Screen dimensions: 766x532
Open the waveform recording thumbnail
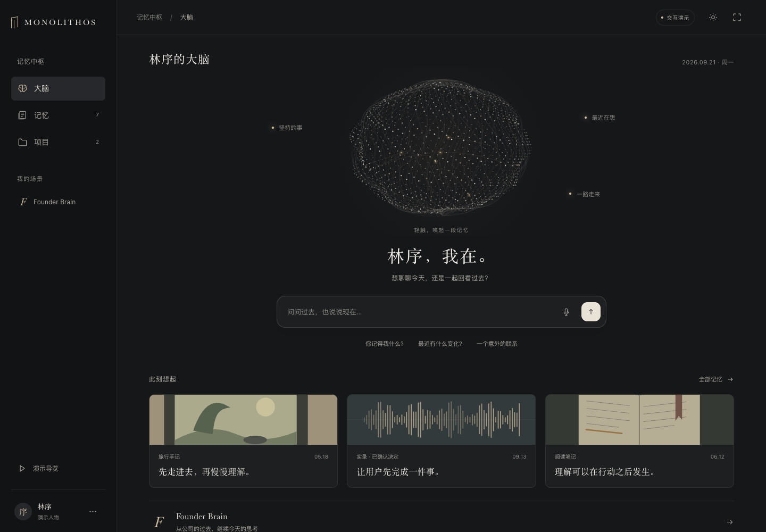(441, 420)
